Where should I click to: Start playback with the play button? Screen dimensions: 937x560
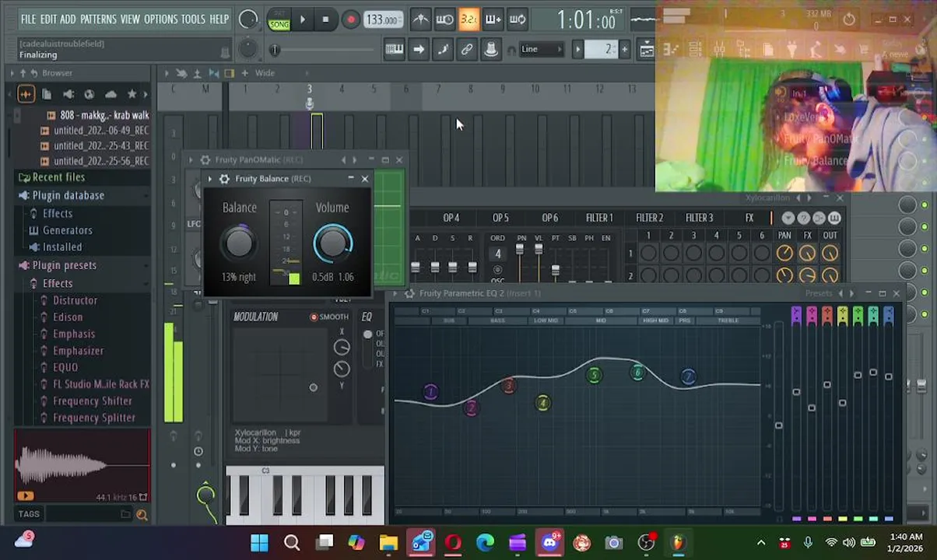(302, 19)
